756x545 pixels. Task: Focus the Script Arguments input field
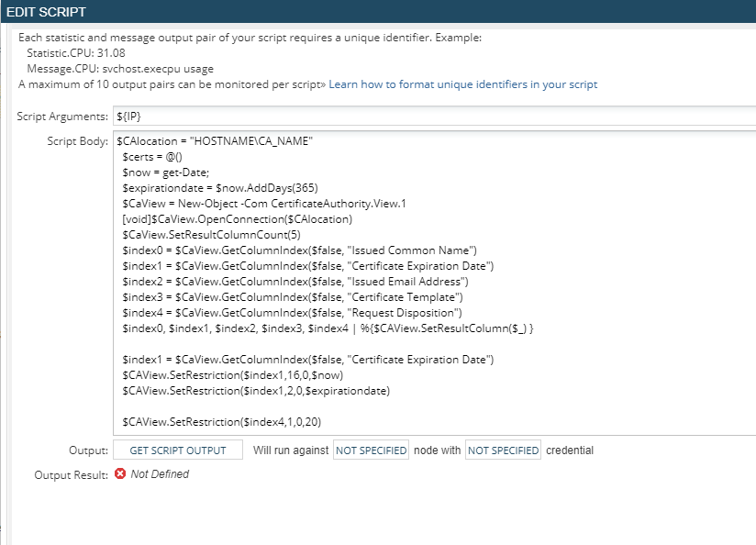(x=431, y=117)
